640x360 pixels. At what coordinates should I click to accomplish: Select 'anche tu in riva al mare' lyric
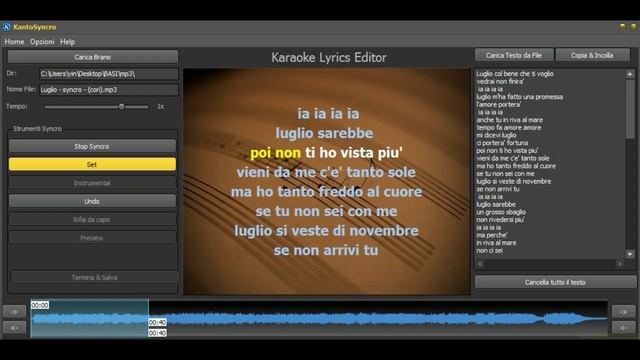pyautogui.click(x=509, y=120)
